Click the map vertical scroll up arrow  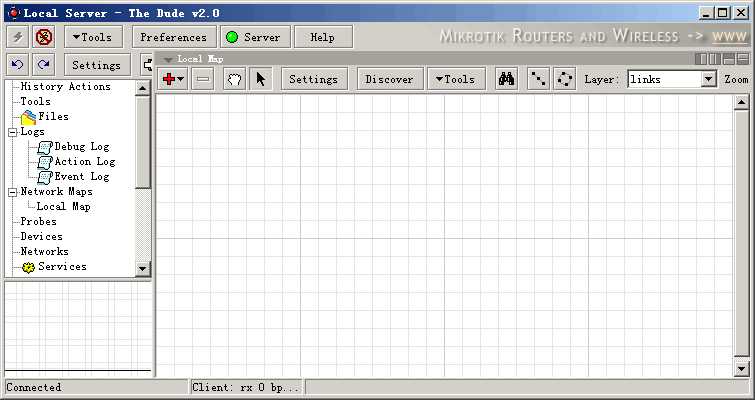click(742, 102)
